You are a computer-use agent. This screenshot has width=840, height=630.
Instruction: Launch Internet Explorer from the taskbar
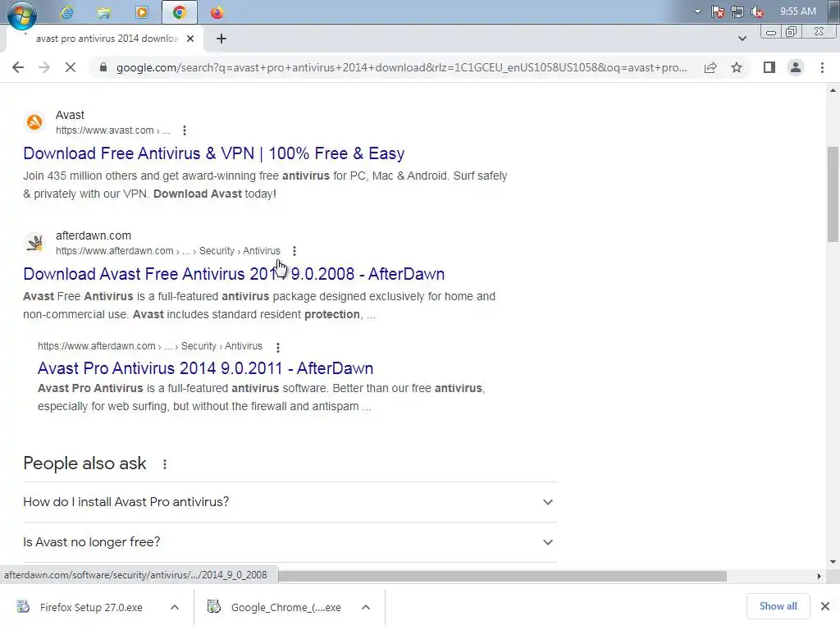(66, 12)
